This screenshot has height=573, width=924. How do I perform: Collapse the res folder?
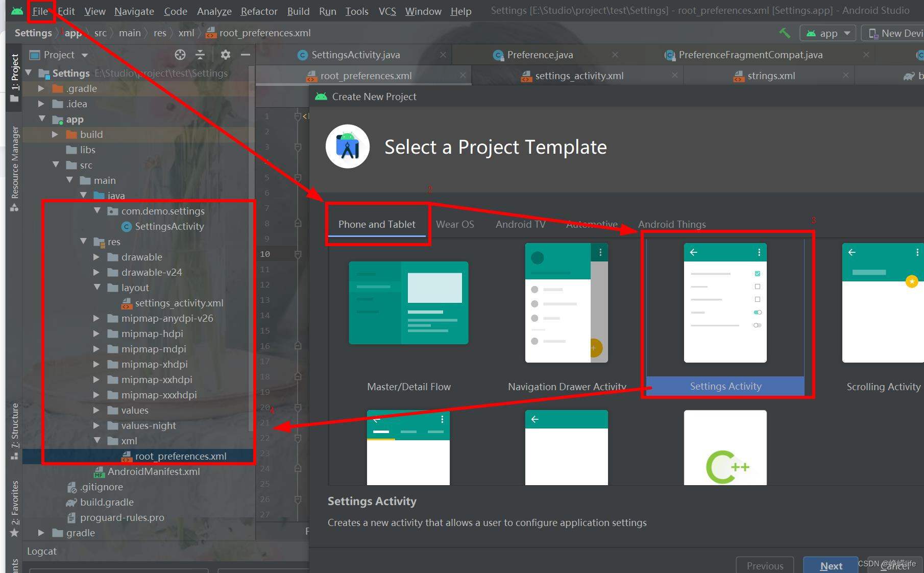coord(83,241)
